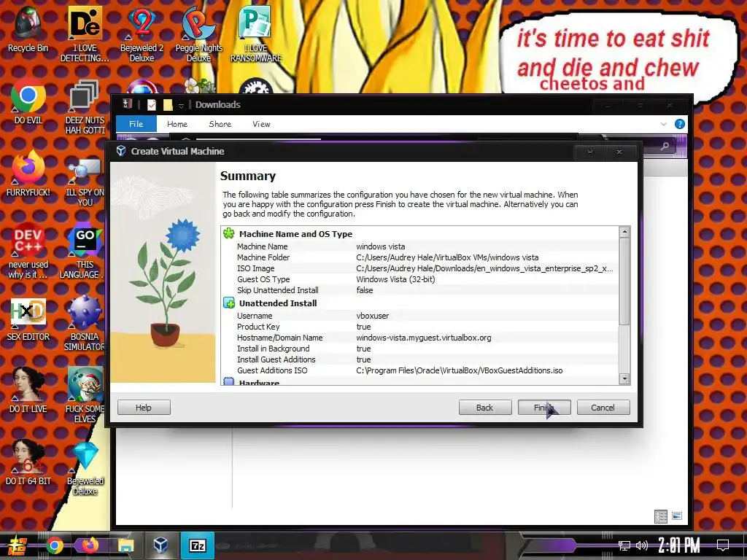Select the Hostname/Domain Name row
This screenshot has width=747, height=560.
coord(419,338)
